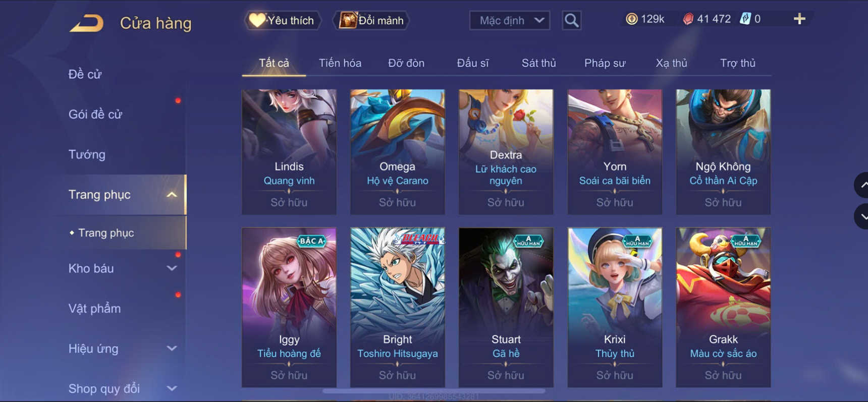
Task: Tap the blue voucher currency icon
Action: coord(745,19)
